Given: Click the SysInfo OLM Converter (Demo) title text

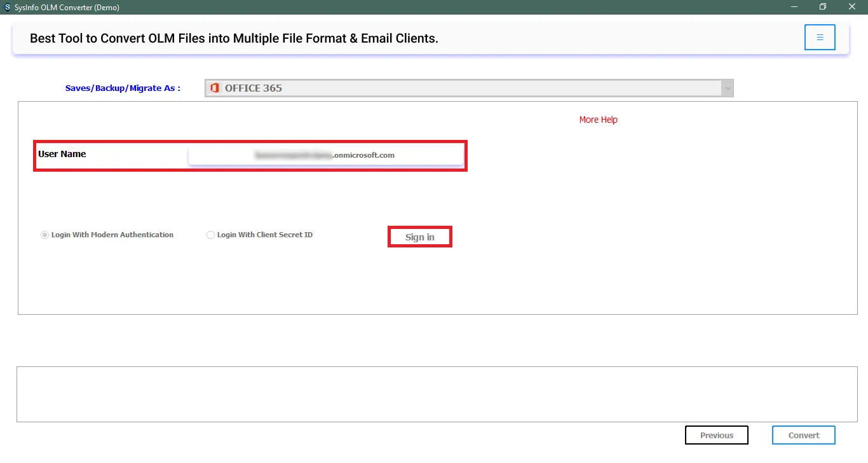Looking at the screenshot, I should [67, 8].
